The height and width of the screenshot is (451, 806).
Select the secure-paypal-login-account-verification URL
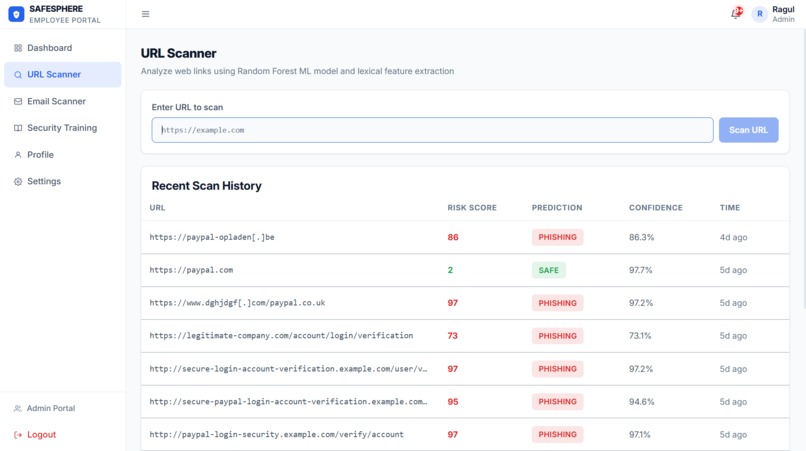288,402
